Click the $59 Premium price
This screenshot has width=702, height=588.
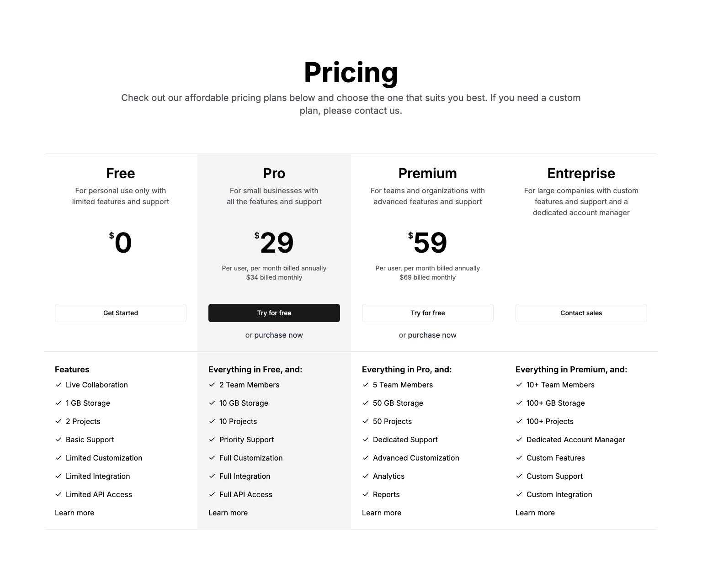tap(428, 243)
